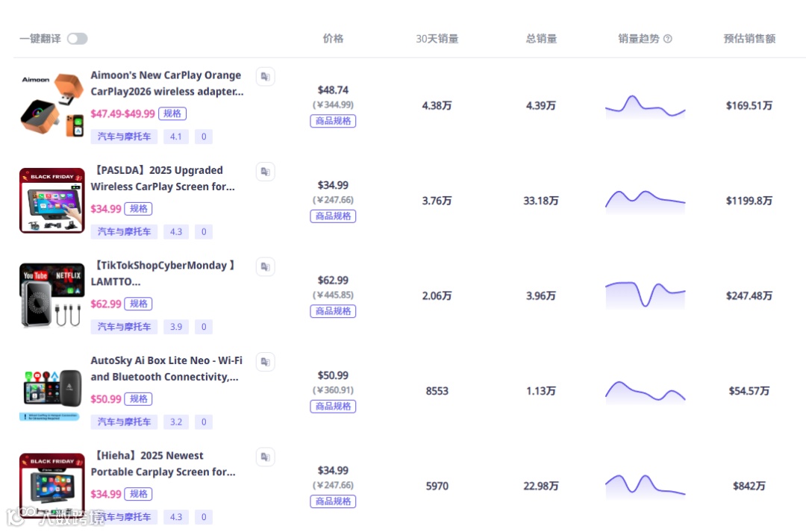
Task: Click the $247.48万 estimated revenue value
Action: [749, 296]
